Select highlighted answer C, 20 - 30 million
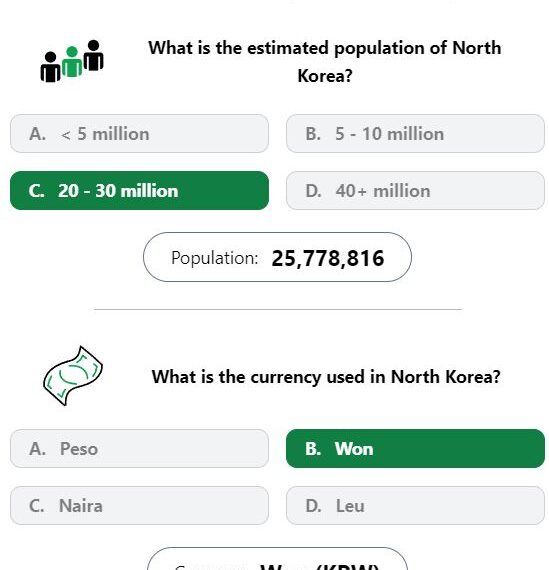The image size is (549, 570). 139,190
